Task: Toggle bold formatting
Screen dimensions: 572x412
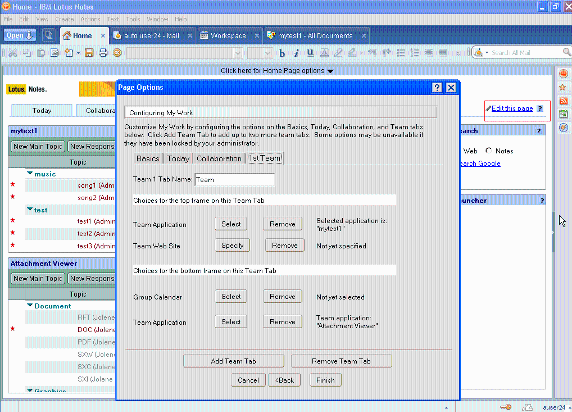Action: [x=282, y=53]
